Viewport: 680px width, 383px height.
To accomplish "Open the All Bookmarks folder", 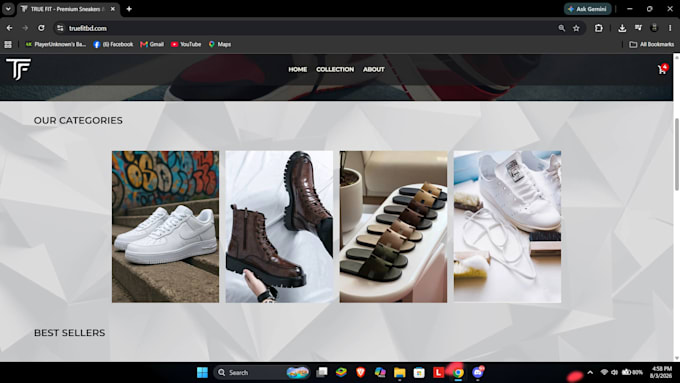I will click(652, 44).
